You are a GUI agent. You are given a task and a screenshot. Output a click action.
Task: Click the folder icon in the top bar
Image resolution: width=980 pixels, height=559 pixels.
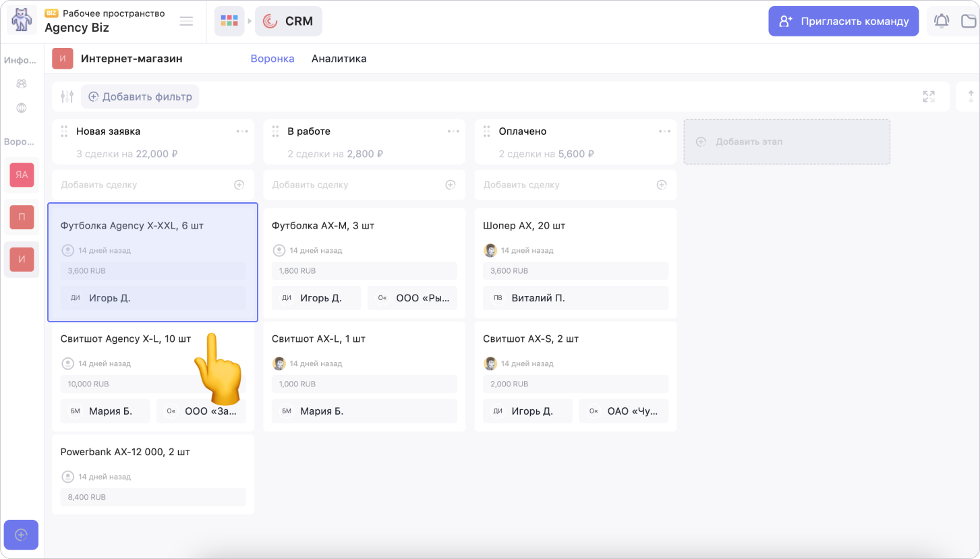click(969, 21)
